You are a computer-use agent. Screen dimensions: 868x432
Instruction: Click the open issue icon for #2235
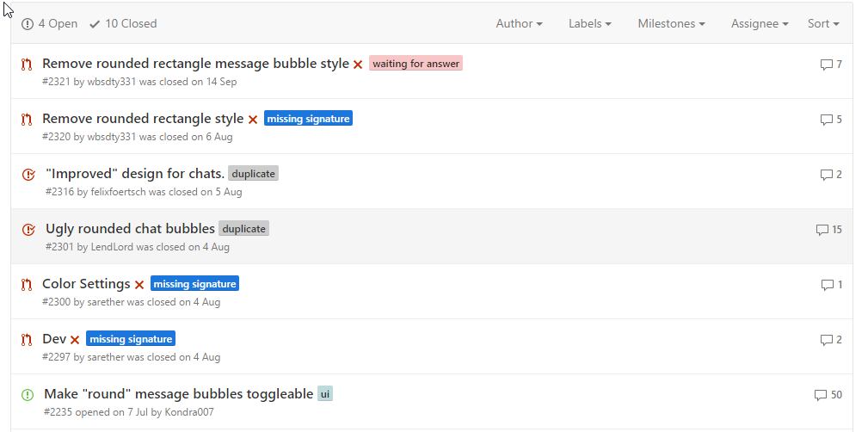click(28, 394)
